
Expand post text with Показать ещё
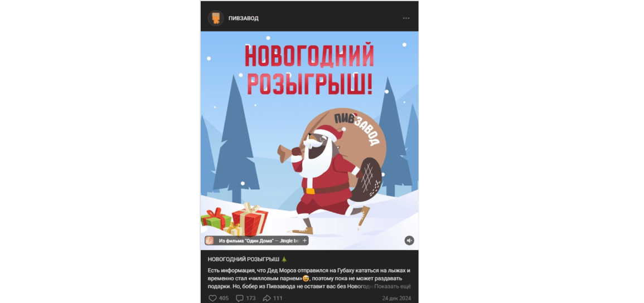point(393,287)
